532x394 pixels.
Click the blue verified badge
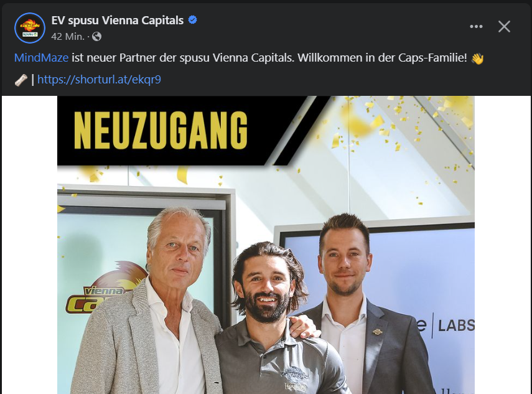coord(192,20)
